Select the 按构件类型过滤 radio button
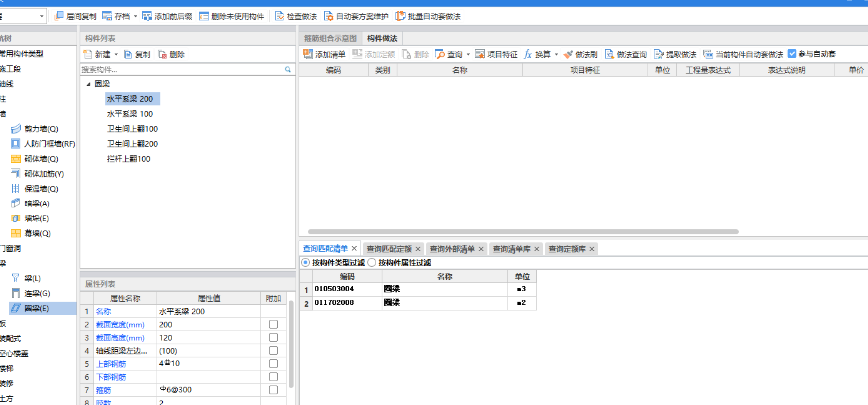This screenshot has width=868, height=405. click(306, 263)
